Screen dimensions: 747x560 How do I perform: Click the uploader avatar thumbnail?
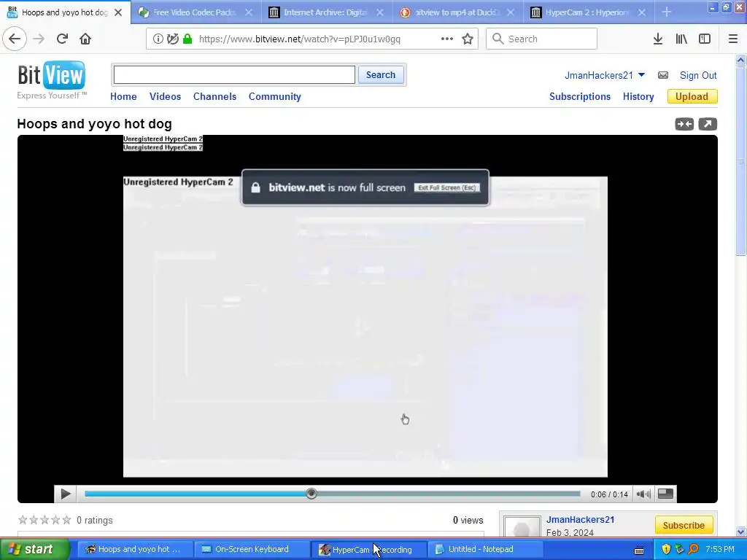[x=522, y=526]
